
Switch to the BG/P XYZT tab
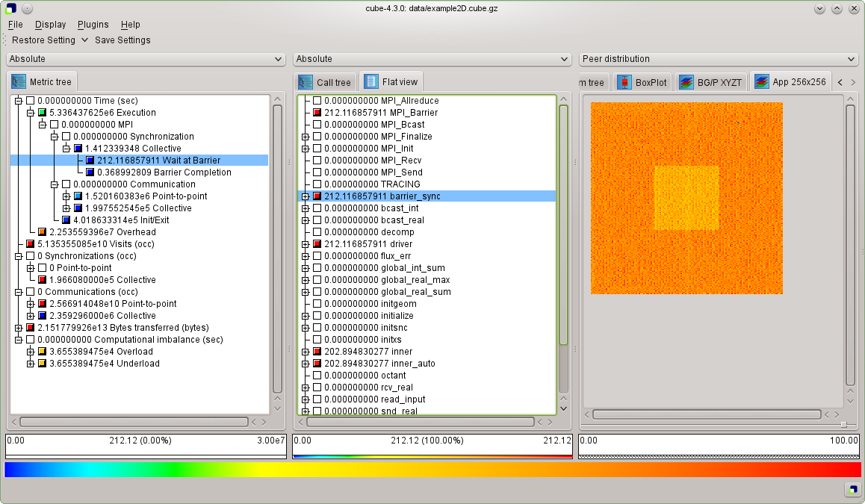click(x=710, y=82)
